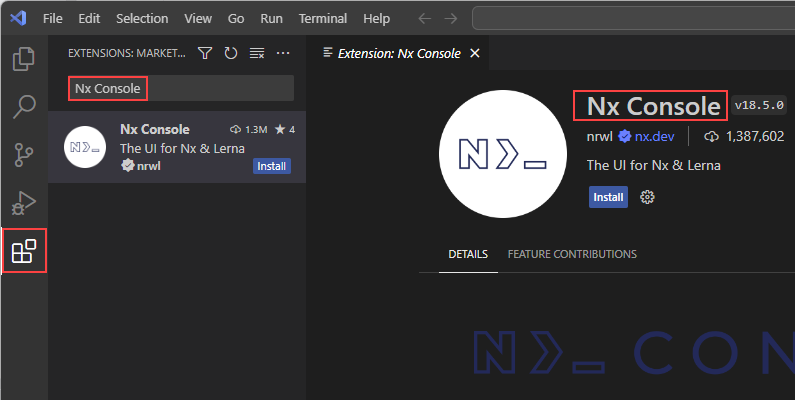The height and width of the screenshot is (400, 795).
Task: Select the Extension: Nx Console editor tab
Action: [x=399, y=53]
